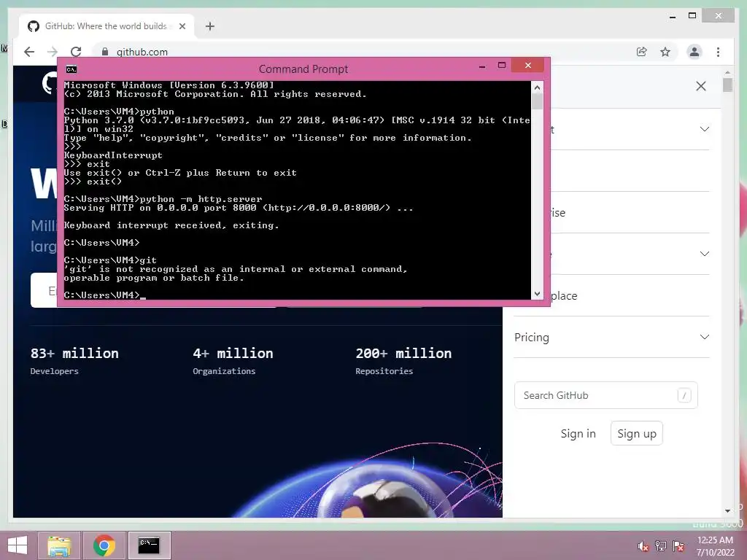Reload the github.com page

(76, 52)
